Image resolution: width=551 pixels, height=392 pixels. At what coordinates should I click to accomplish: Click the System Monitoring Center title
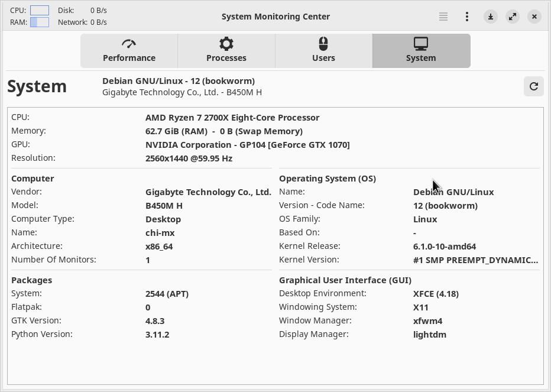pyautogui.click(x=275, y=17)
